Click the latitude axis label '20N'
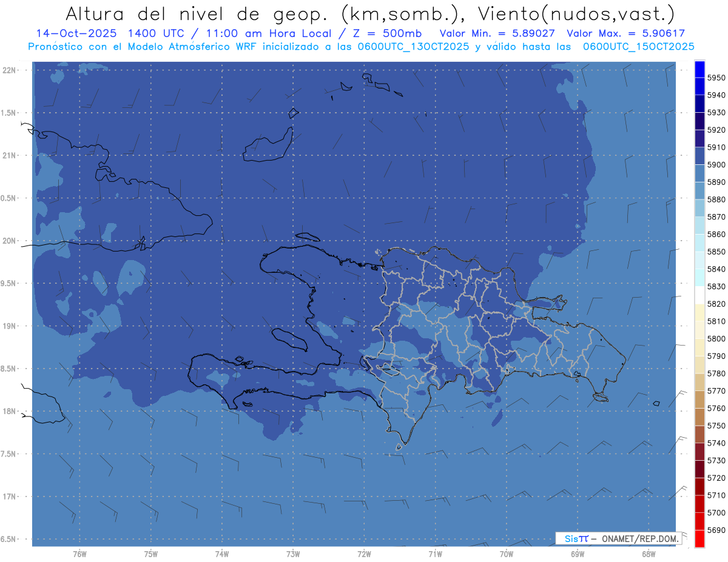The image size is (728, 562). tap(9, 241)
